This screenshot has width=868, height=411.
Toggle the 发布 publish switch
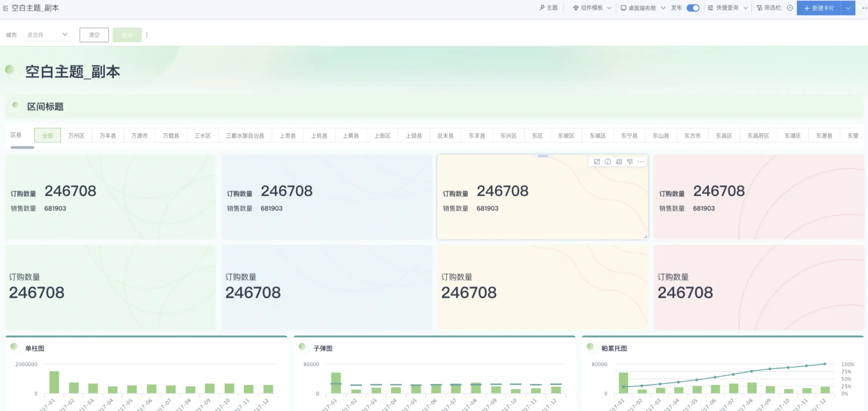pos(693,8)
